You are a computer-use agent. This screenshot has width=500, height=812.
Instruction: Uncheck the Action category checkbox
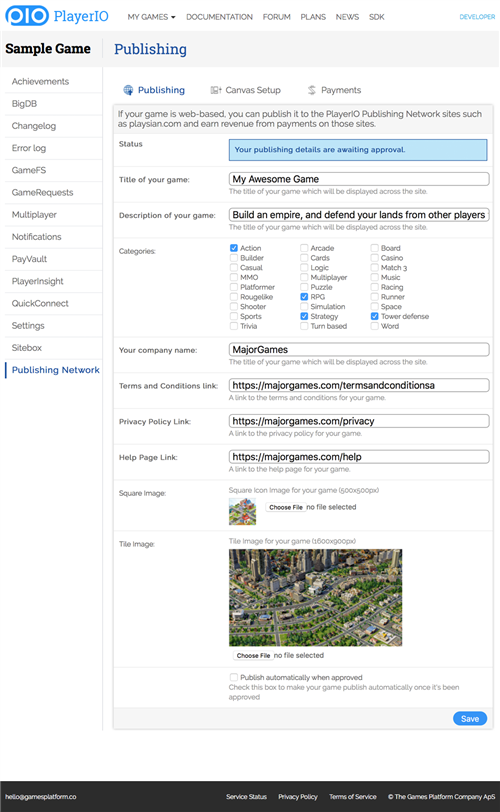click(x=234, y=248)
